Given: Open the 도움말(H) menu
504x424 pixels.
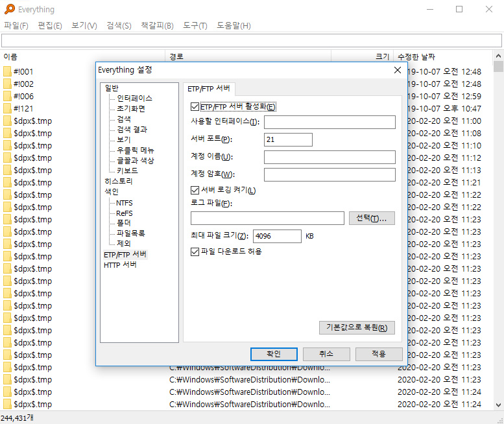Looking at the screenshot, I should [234, 25].
